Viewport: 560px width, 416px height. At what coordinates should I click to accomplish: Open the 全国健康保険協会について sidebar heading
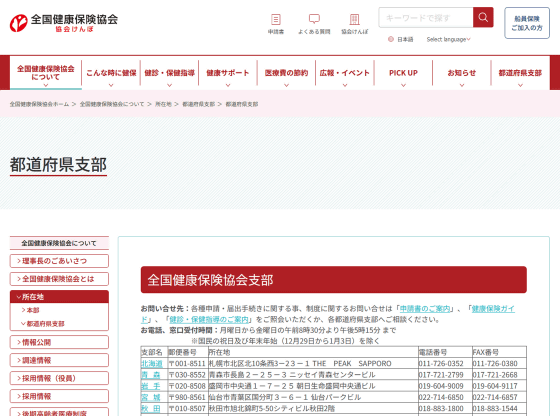point(59,243)
